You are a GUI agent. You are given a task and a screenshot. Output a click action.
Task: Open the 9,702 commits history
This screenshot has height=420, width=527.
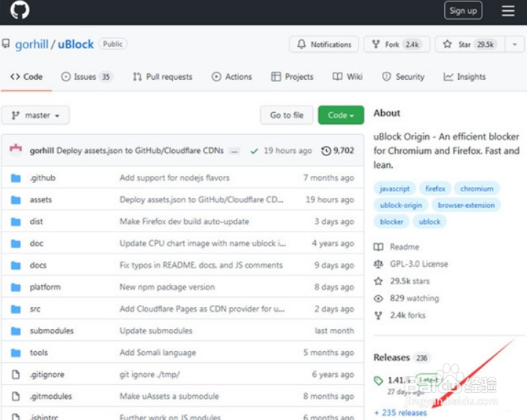pyautogui.click(x=337, y=150)
